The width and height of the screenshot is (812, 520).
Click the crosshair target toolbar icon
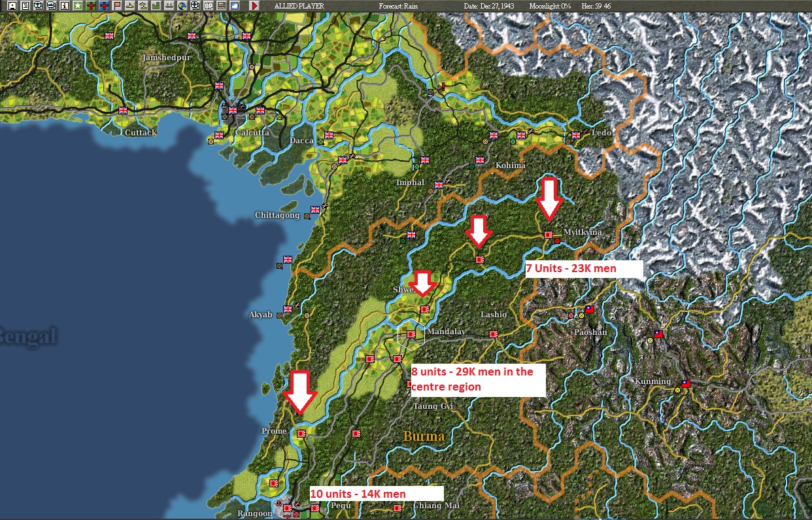pyautogui.click(x=195, y=6)
